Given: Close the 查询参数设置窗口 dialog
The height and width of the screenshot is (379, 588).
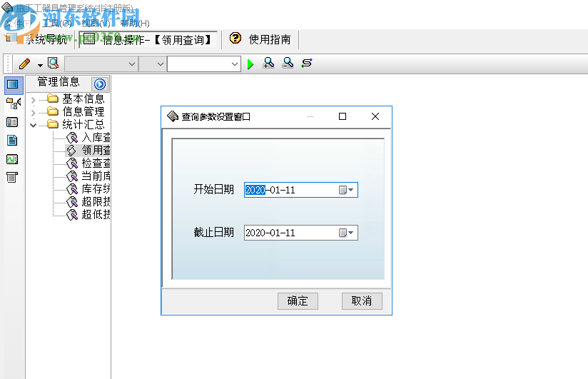Looking at the screenshot, I should 375,117.
